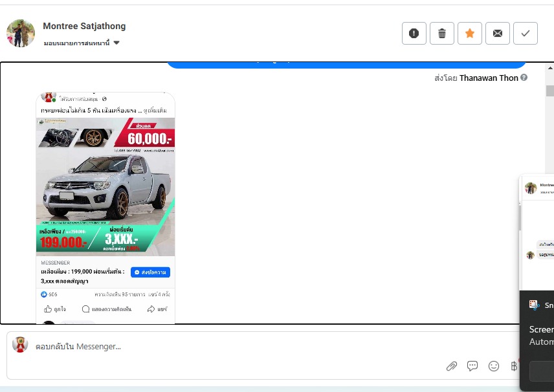Attach a file with the paperclip icon
Screen dimensions: 554x392
tap(452, 366)
